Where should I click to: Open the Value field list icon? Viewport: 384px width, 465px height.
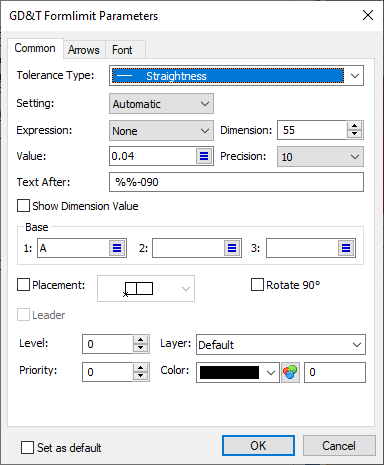point(204,156)
